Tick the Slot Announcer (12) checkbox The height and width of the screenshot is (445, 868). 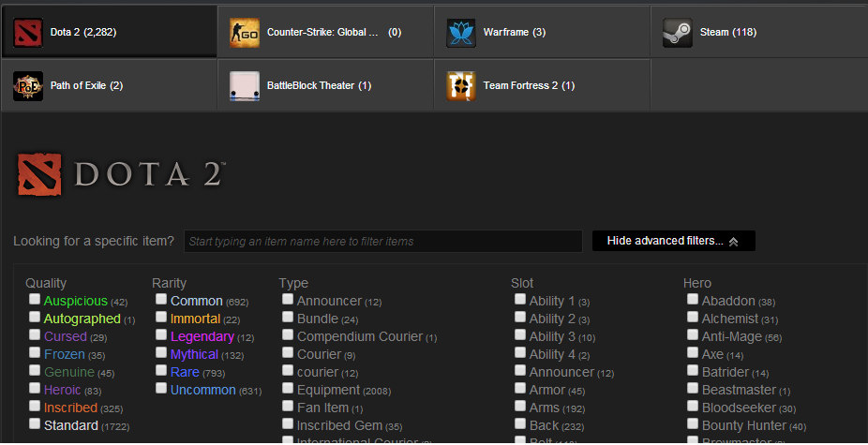tap(520, 370)
